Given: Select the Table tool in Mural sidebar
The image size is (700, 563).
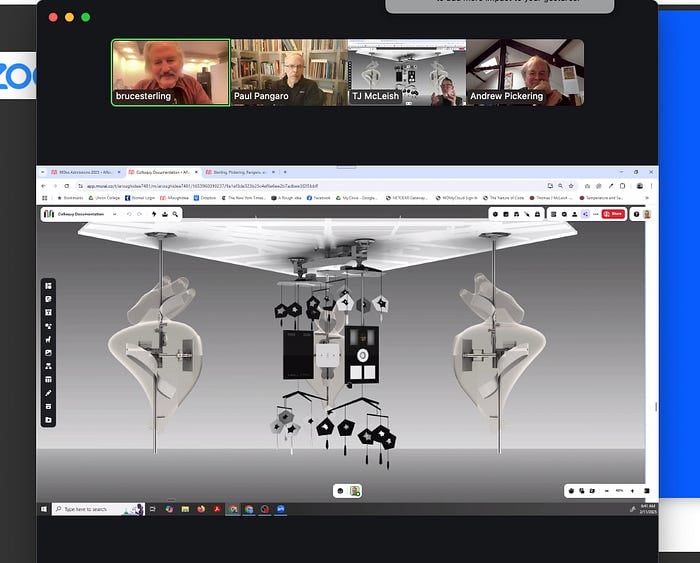Looking at the screenshot, I should point(48,380).
